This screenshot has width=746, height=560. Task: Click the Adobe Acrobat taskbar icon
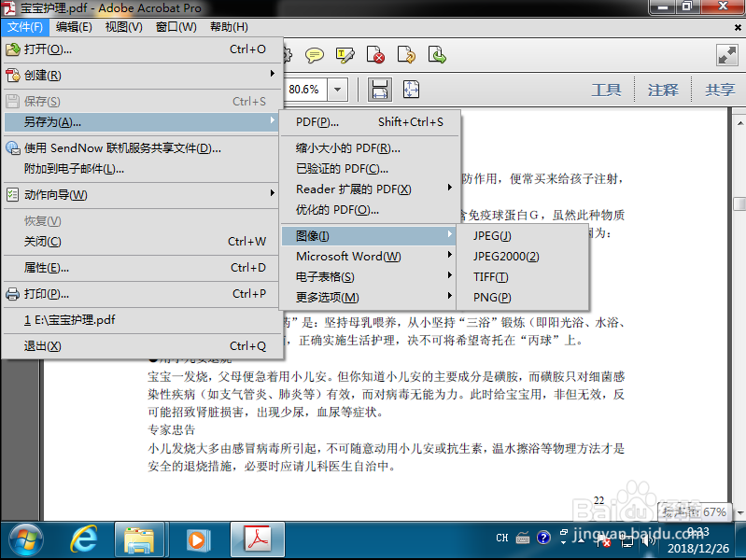point(258,539)
